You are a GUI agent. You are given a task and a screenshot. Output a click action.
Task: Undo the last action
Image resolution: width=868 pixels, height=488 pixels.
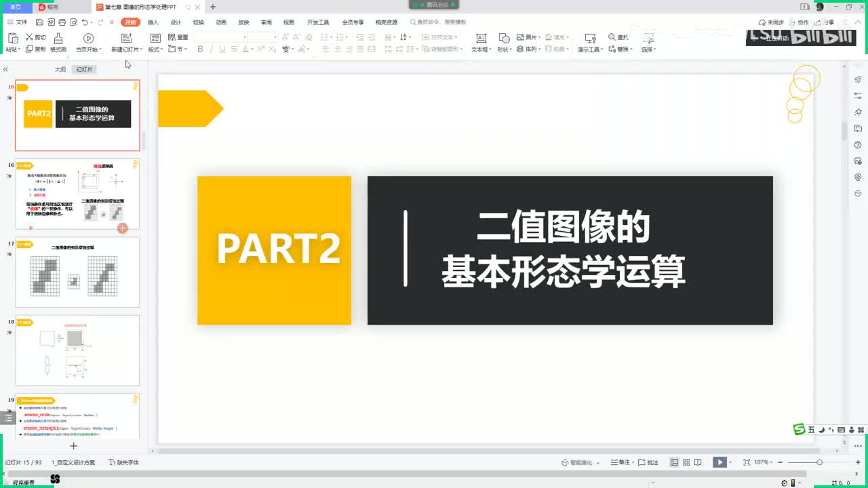84,22
